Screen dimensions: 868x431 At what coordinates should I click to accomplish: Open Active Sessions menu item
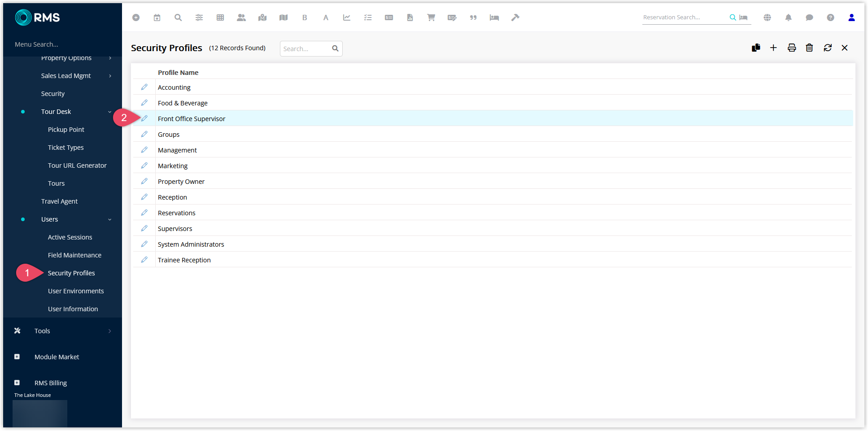pos(70,237)
